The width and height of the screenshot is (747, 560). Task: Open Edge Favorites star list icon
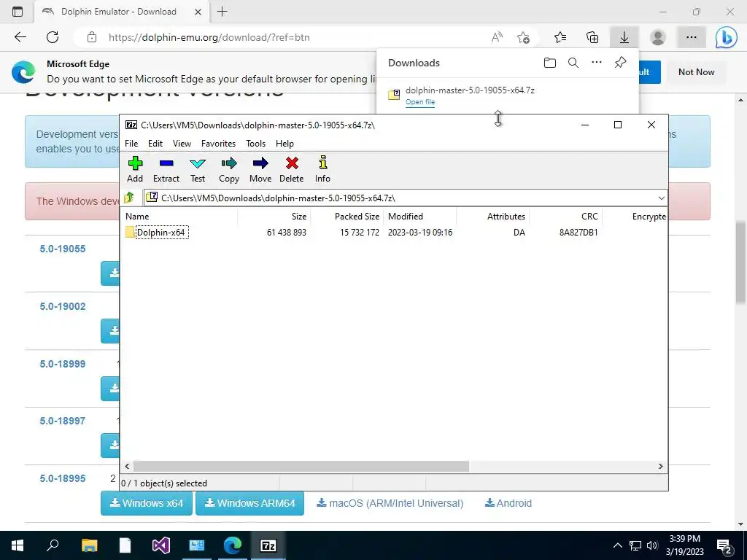coord(560,37)
